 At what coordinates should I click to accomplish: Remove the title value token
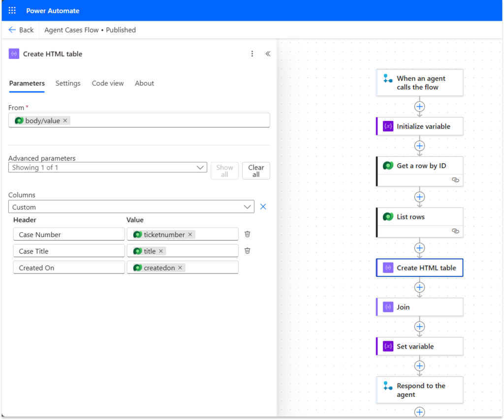[x=161, y=251]
